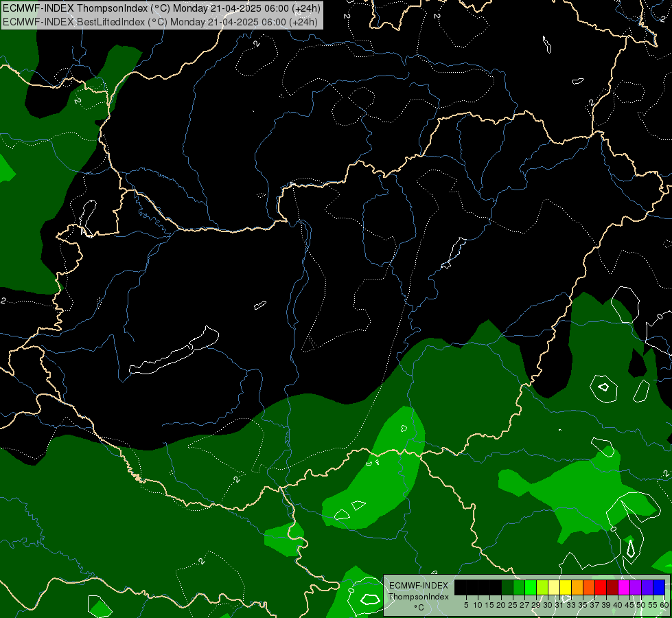The height and width of the screenshot is (618, 672).
Task: Click the legend tick value '35'
Action: click(x=583, y=605)
